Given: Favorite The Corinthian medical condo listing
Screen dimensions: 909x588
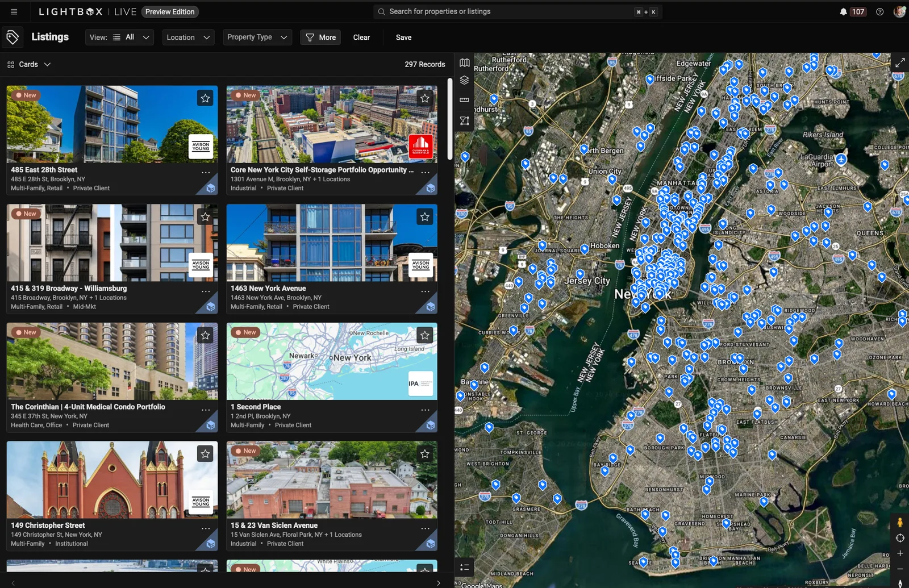Looking at the screenshot, I should tap(205, 335).
